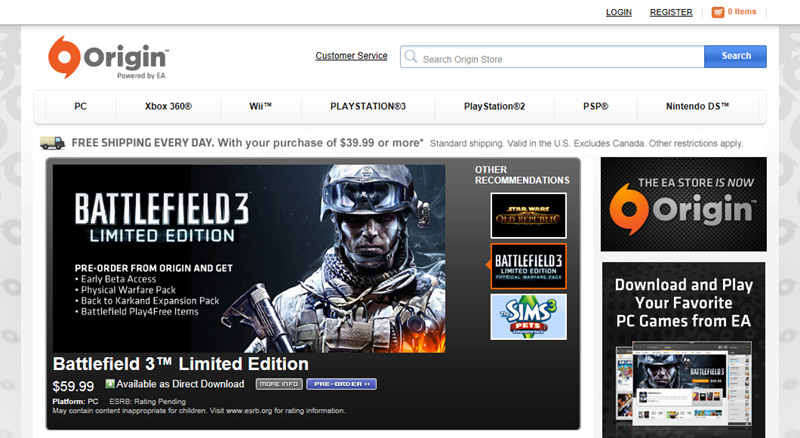Screen dimensions: 800x438
Task: Select the Wii platform tab
Action: click(x=261, y=107)
